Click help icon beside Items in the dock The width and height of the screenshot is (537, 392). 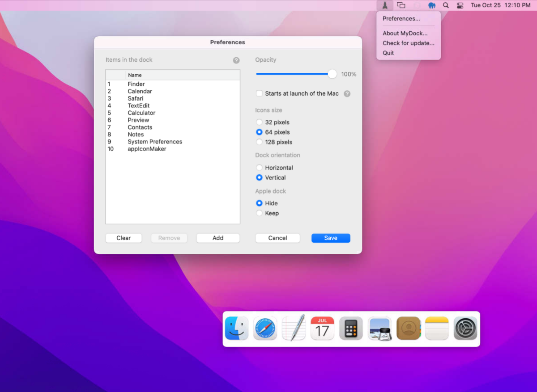(x=236, y=60)
